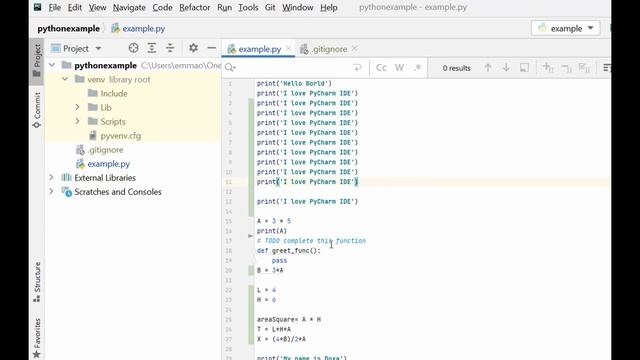Open the Navigate menu
Viewport: 640px width, 360px height.
pos(129,7)
